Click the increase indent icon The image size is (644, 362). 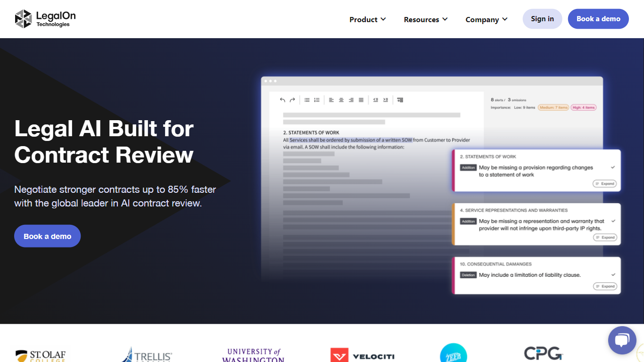coord(386,100)
